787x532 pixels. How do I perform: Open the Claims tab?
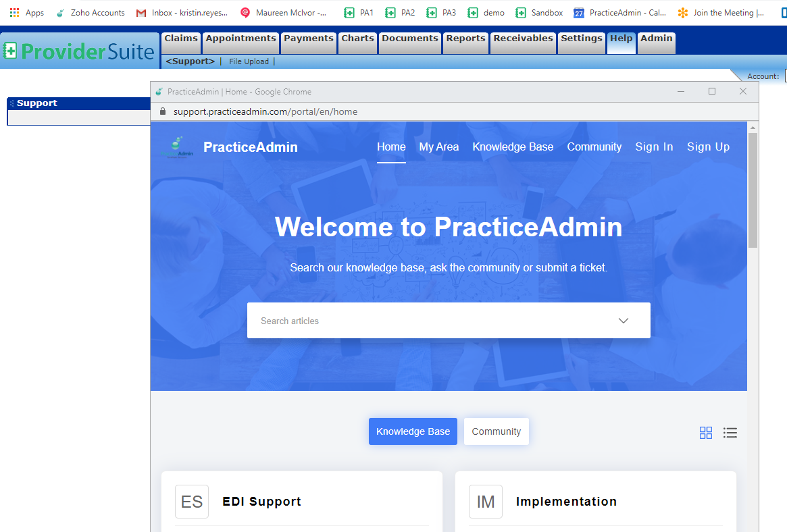(181, 42)
